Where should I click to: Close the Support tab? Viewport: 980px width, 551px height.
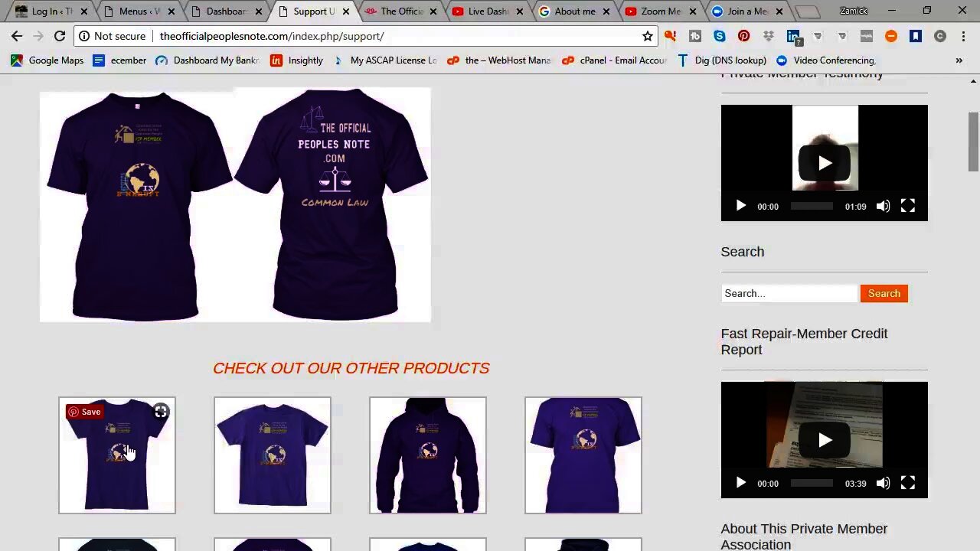tap(346, 11)
